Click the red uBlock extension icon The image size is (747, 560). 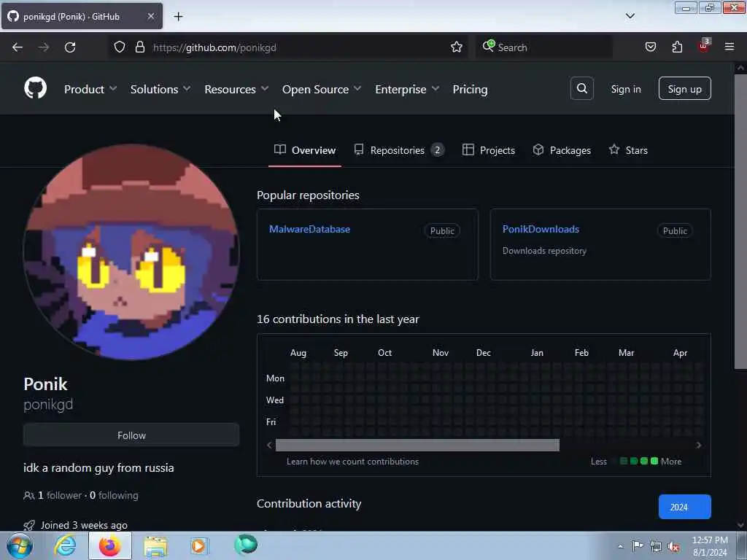coord(704,46)
